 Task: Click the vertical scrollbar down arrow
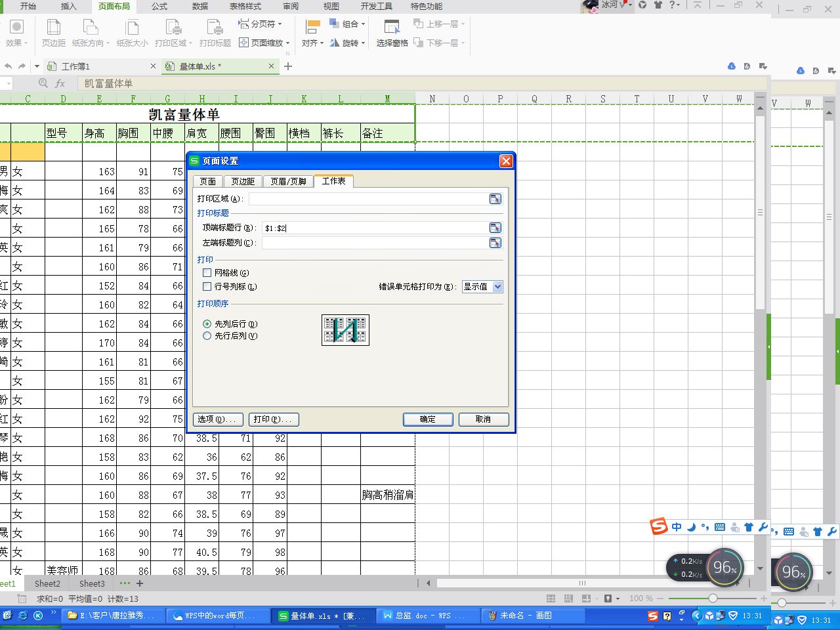click(x=760, y=568)
